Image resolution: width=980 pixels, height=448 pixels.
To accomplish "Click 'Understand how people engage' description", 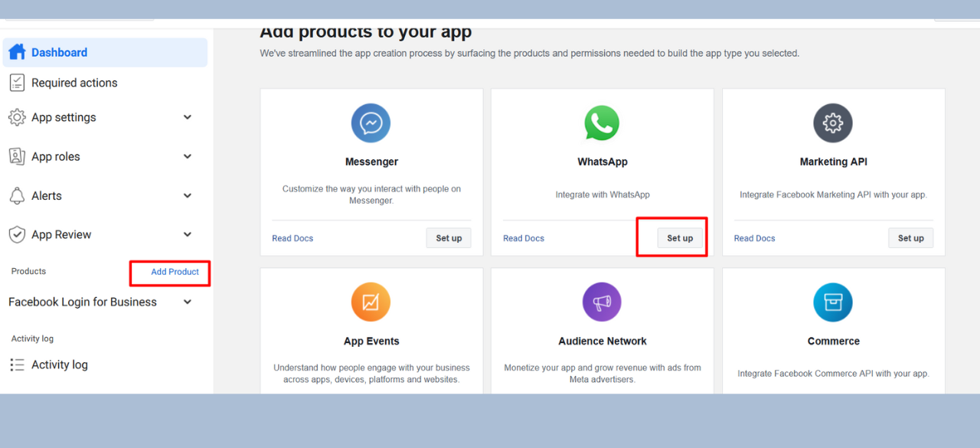I will pos(371,374).
